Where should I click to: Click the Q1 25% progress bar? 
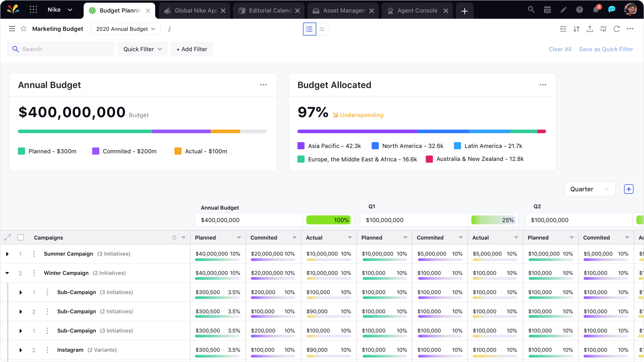tap(493, 220)
